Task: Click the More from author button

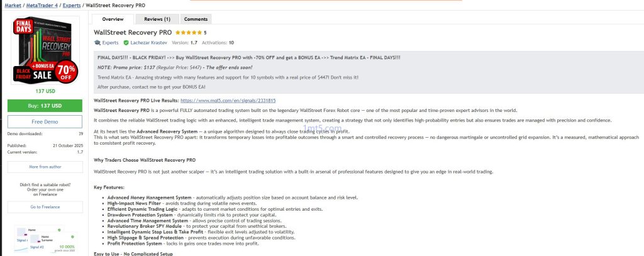Action: (45, 167)
